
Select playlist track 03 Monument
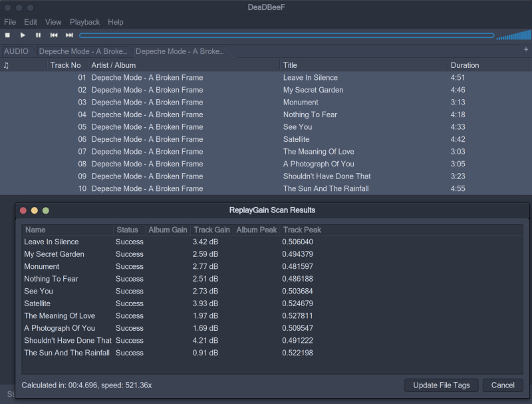click(x=266, y=102)
